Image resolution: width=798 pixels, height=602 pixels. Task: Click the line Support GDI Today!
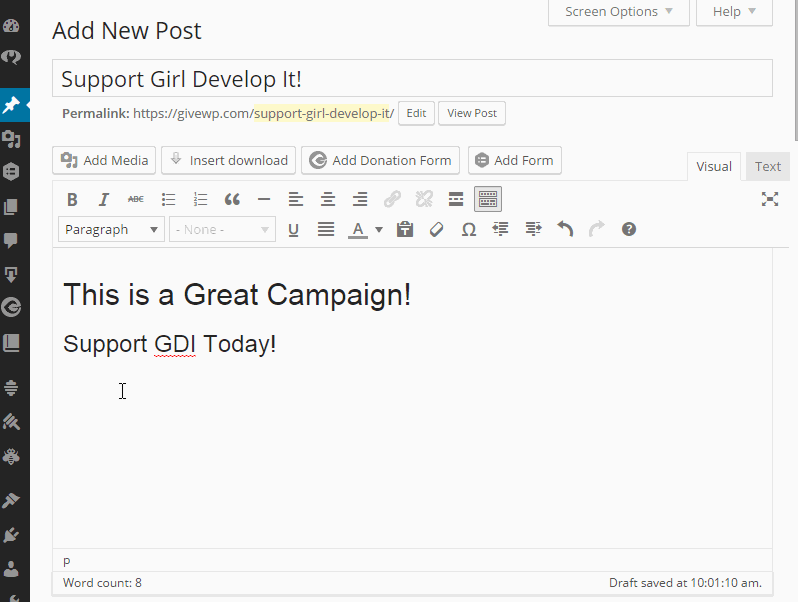pos(169,344)
